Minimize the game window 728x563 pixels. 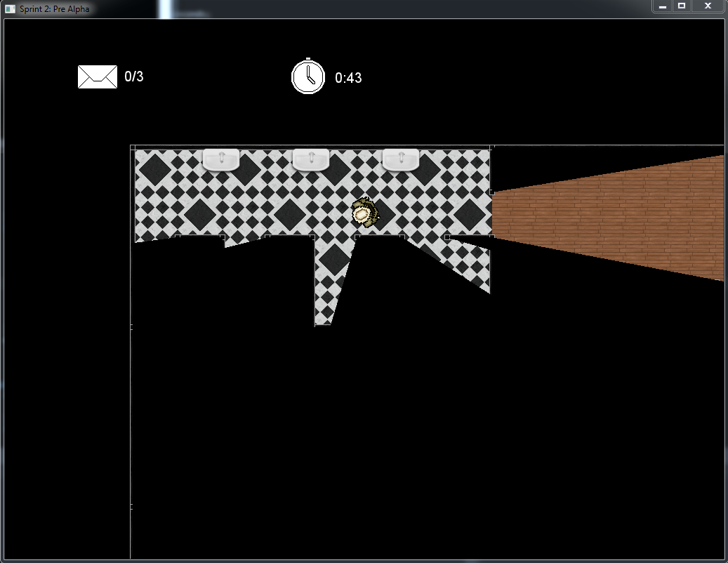coord(662,6)
